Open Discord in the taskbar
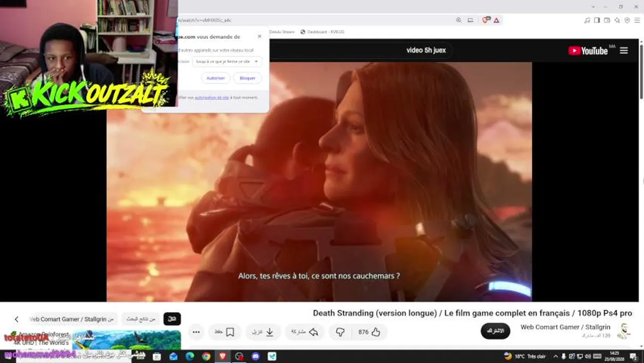Viewport: 644px width, 363px height. (255, 356)
